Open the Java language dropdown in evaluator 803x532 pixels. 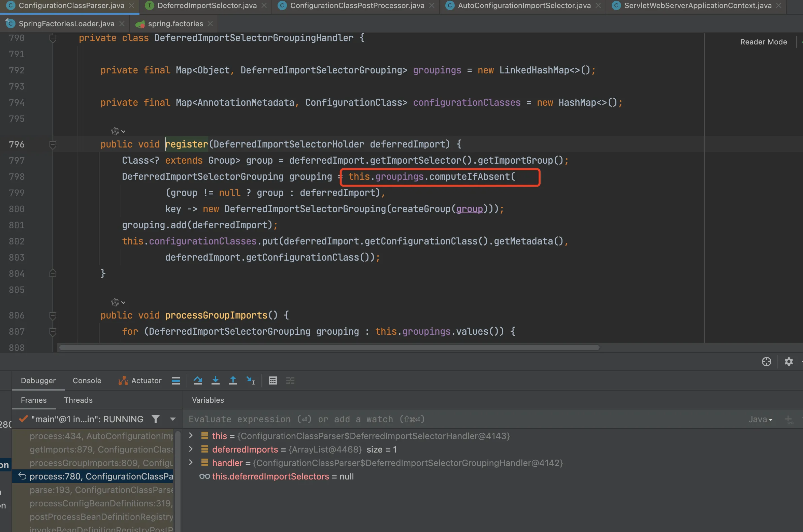(760, 419)
